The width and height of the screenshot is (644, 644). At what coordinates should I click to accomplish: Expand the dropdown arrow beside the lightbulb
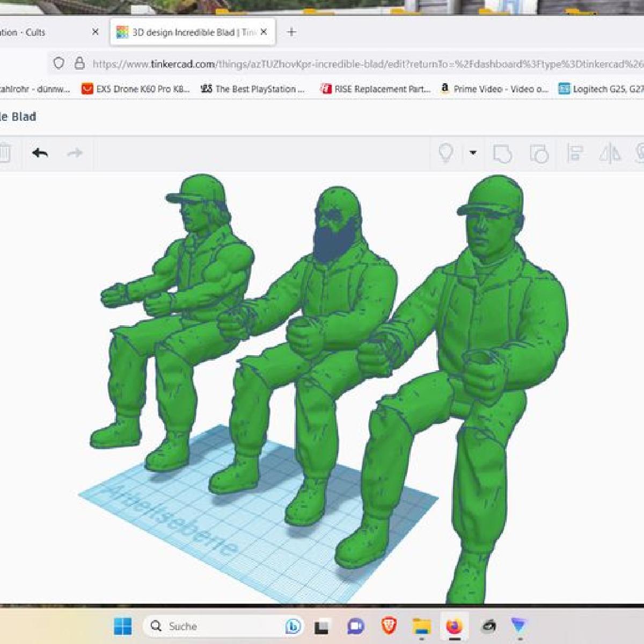pos(473,153)
